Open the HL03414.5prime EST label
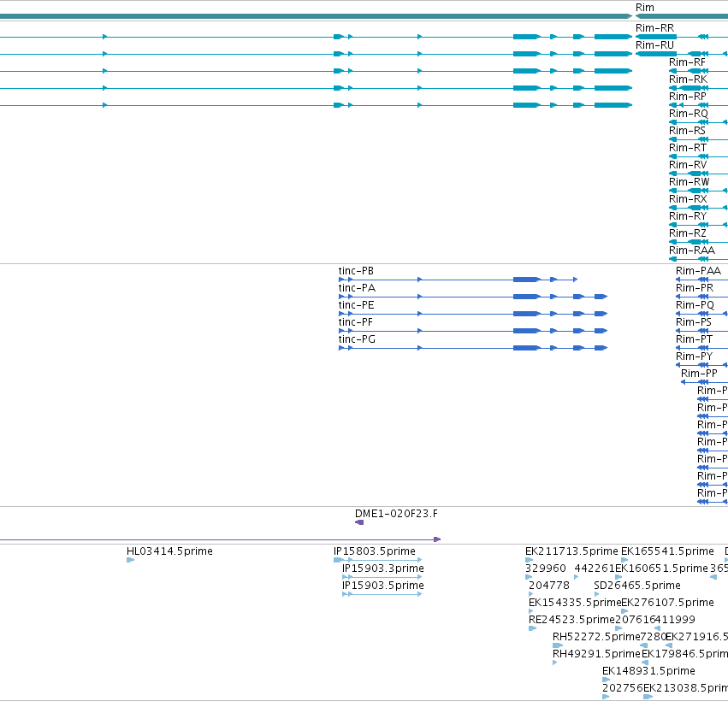Image resolution: width=728 pixels, height=701 pixels. tap(169, 551)
